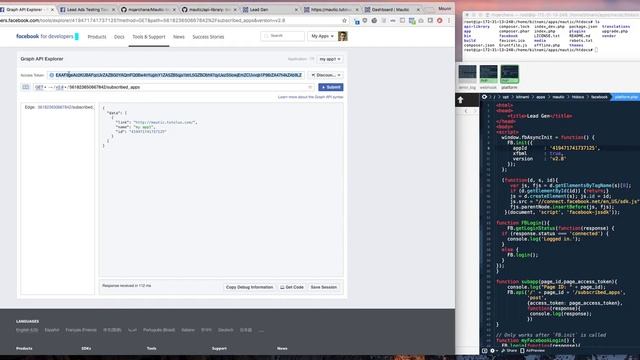Click the editor settings gear icon
640x360 pixels.
[492, 351]
